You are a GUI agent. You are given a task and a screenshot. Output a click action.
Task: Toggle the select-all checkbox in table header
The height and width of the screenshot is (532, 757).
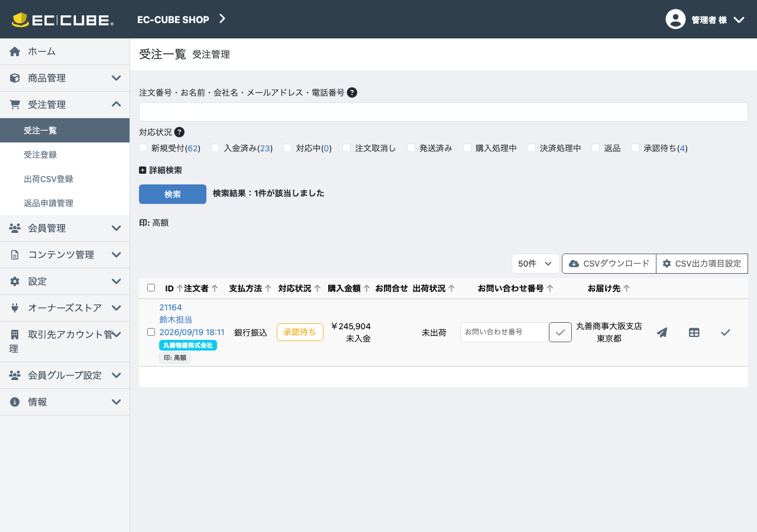pos(151,287)
